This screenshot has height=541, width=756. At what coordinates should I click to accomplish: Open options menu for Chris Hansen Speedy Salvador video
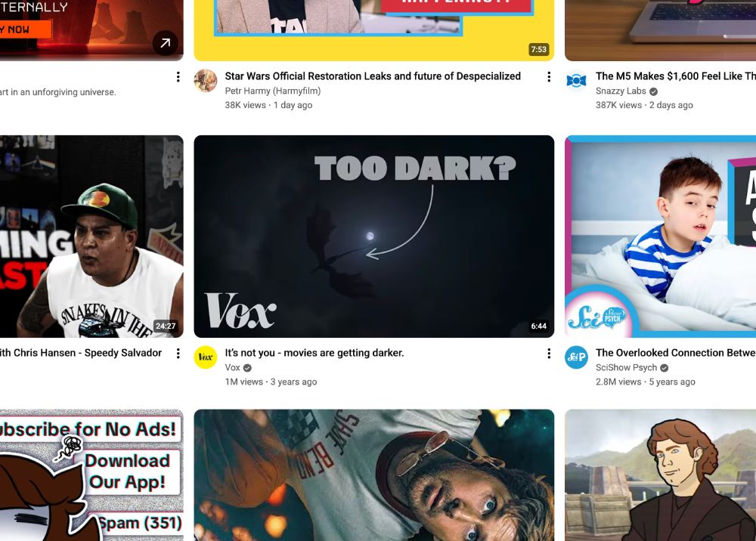pos(178,353)
